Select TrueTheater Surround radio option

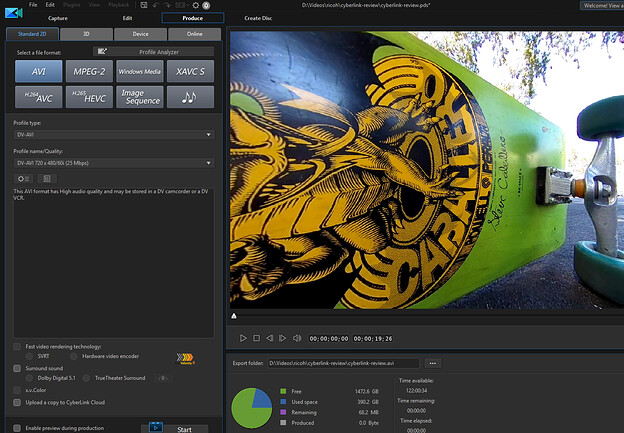point(86,378)
